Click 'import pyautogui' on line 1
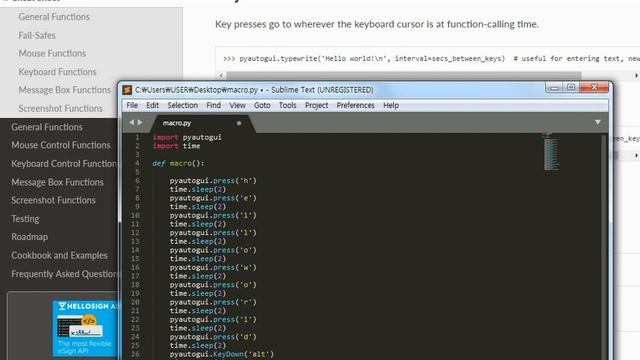This screenshot has width=640, height=360. tap(187, 138)
